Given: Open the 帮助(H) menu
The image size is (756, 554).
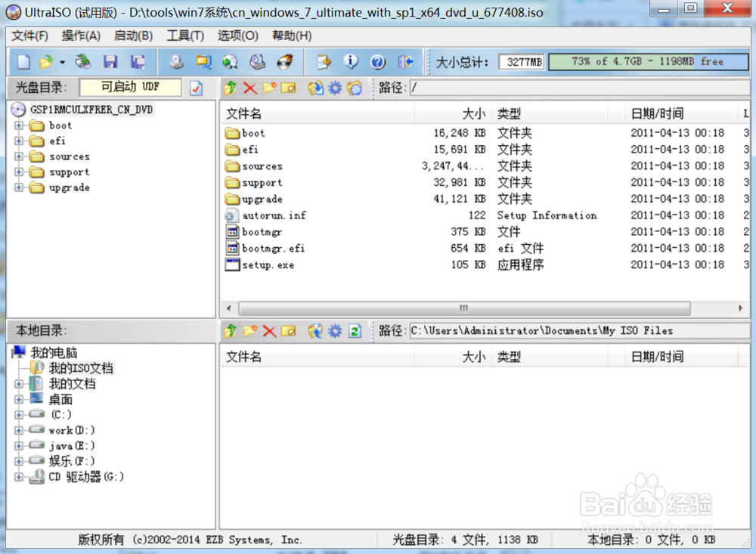Looking at the screenshot, I should tap(292, 36).
